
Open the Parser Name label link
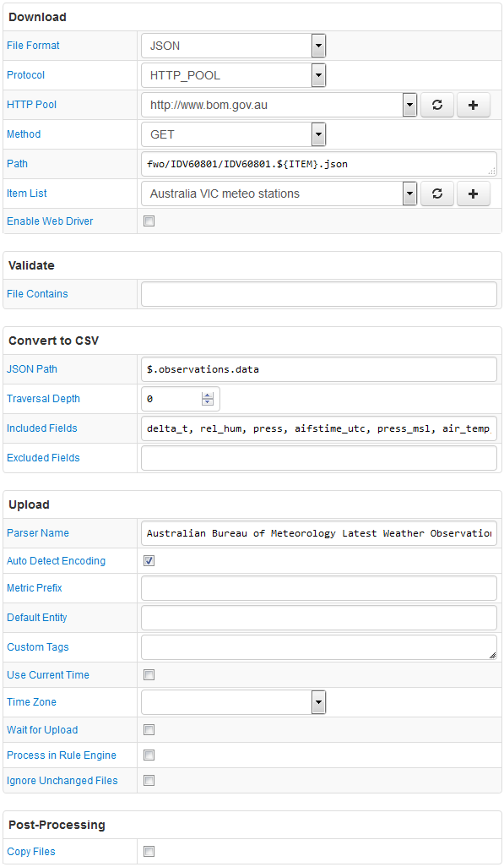point(38,533)
